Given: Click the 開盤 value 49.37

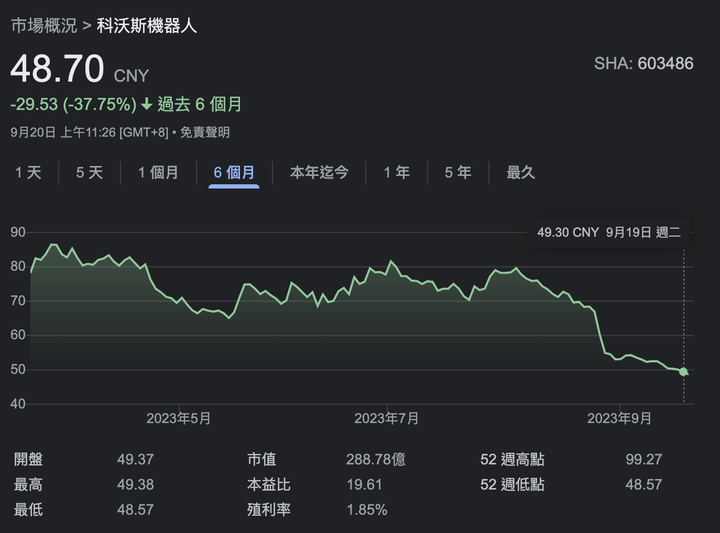Looking at the screenshot, I should [x=135, y=459].
